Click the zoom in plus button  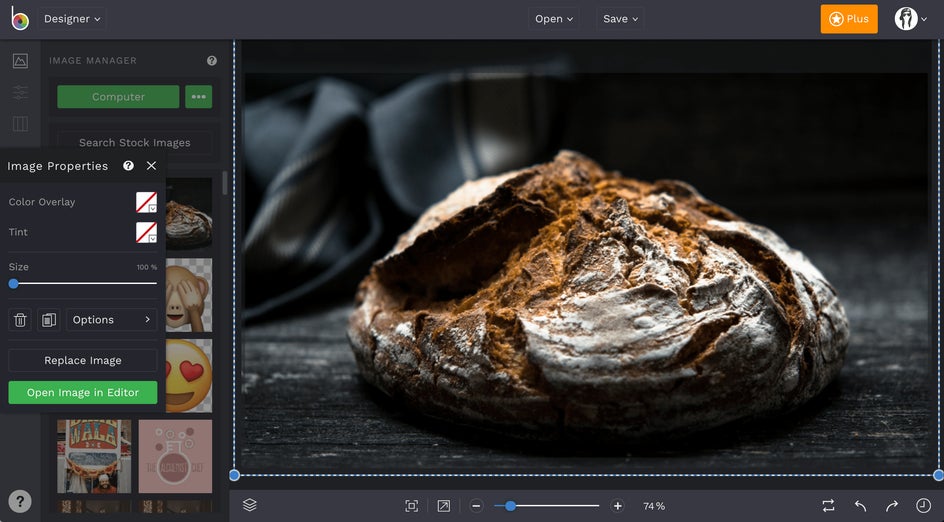[617, 506]
